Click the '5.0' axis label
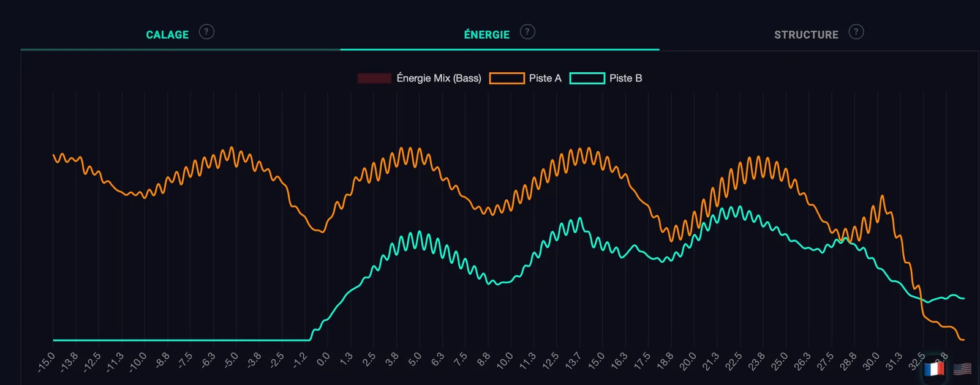Image resolution: width=980 pixels, height=385 pixels. [x=415, y=359]
